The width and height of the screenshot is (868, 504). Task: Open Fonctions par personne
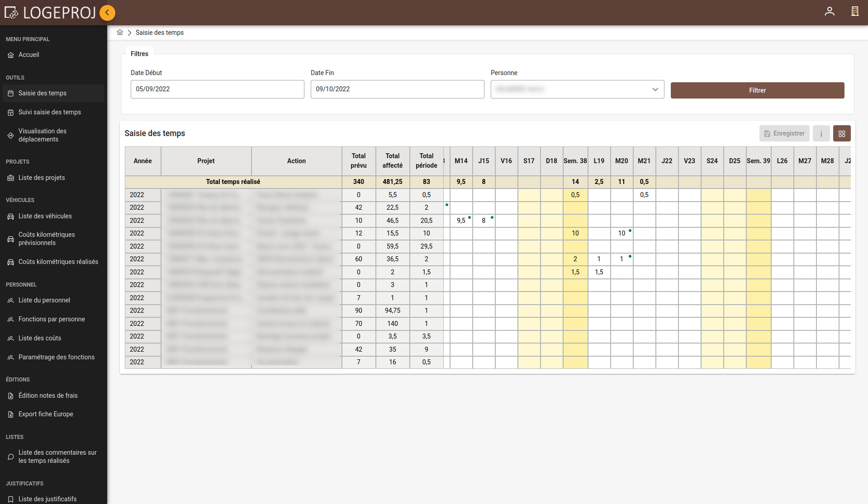[52, 319]
